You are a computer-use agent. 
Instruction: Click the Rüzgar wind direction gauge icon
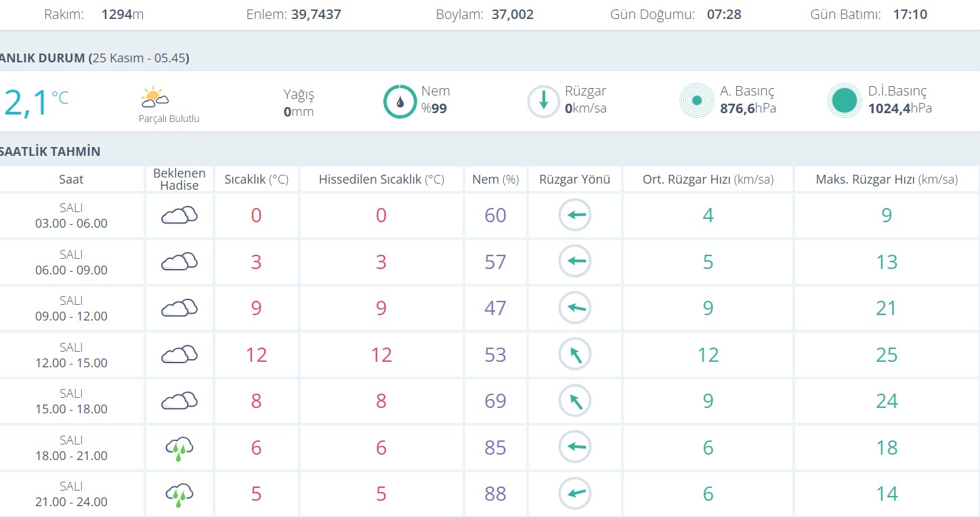coord(543,102)
